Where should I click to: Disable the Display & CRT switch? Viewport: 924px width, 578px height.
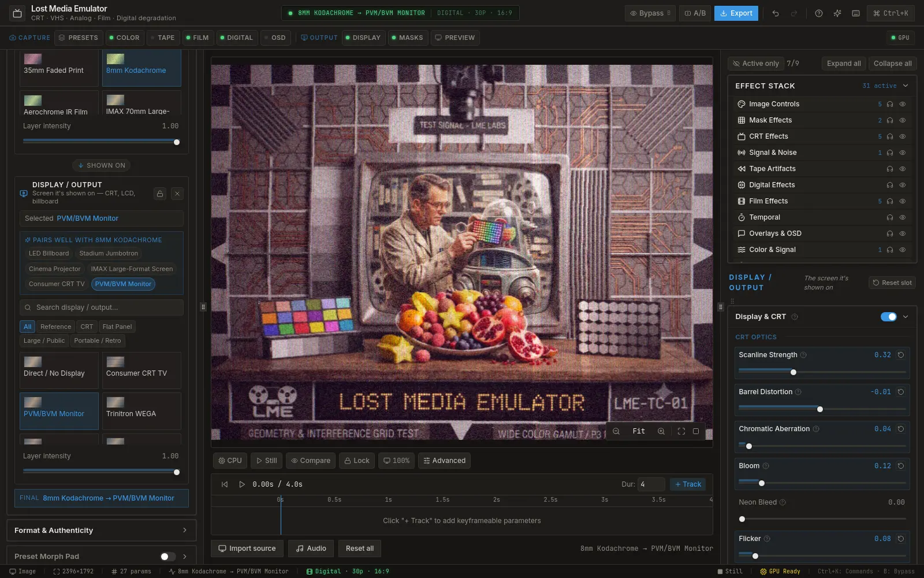pos(888,317)
